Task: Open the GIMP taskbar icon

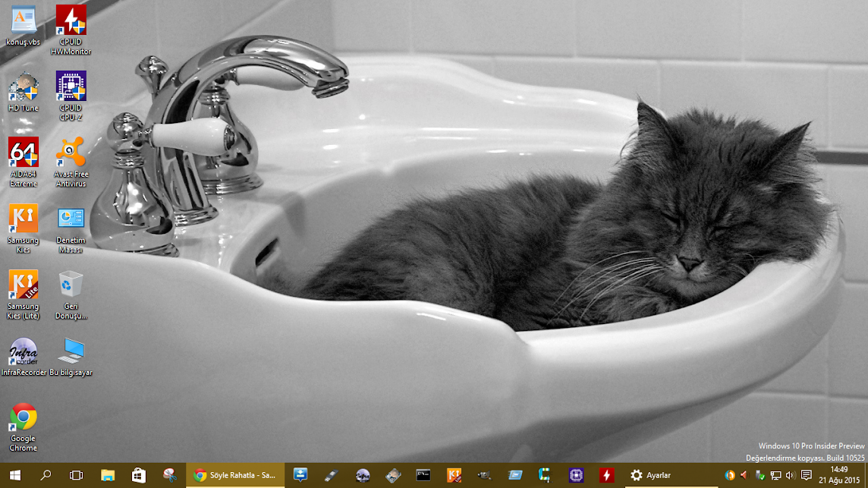Action: (x=484, y=475)
